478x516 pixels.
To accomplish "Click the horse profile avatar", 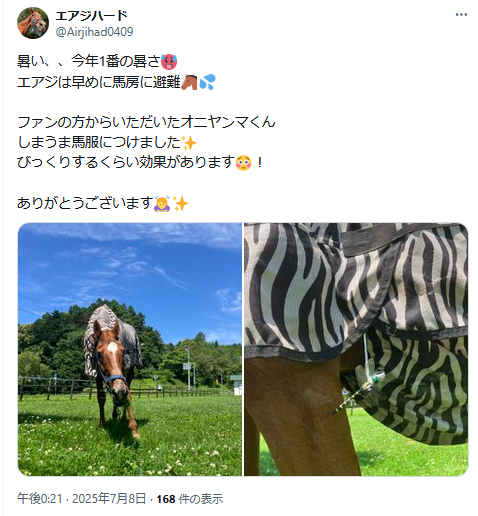I will tap(33, 23).
